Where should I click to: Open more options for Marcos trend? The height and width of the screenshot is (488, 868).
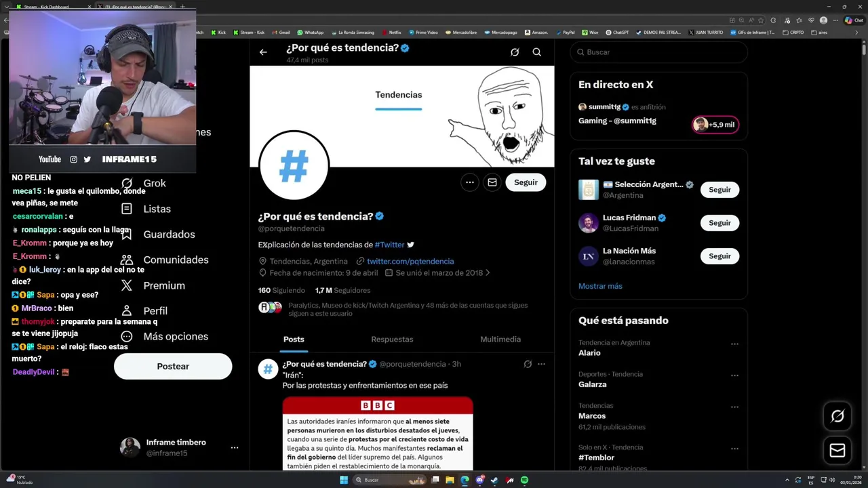[x=734, y=407]
